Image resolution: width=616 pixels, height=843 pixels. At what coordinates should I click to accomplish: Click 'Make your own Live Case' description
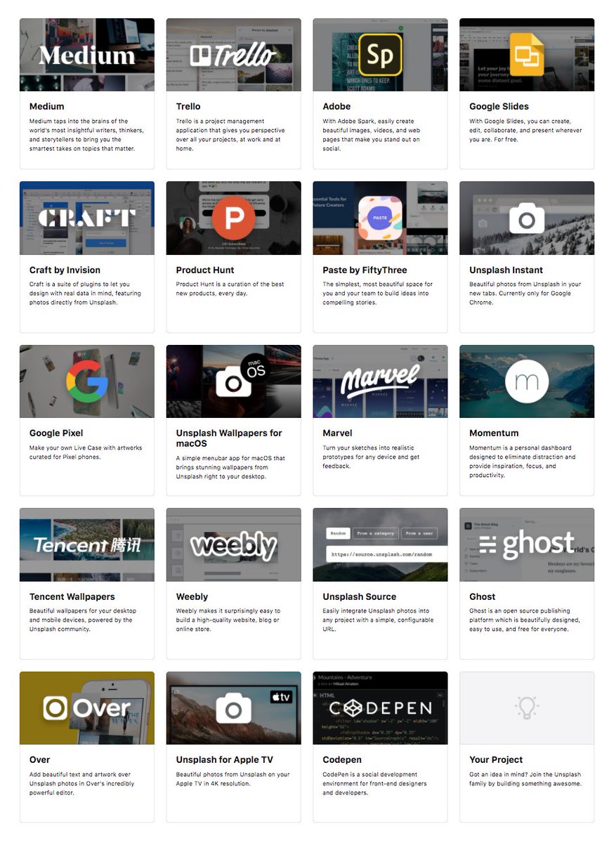(x=86, y=452)
